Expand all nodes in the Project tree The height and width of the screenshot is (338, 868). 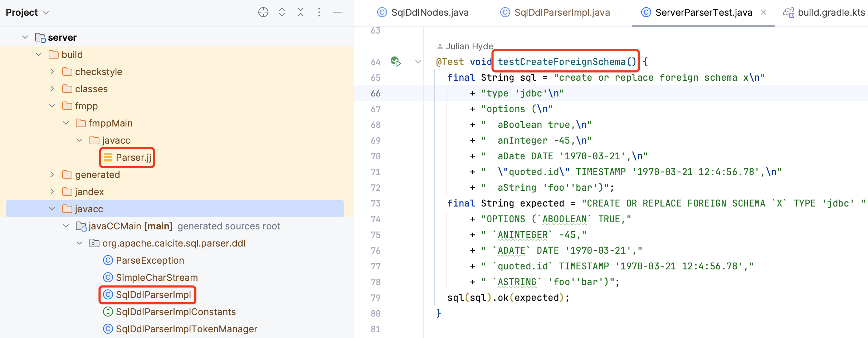click(x=282, y=12)
